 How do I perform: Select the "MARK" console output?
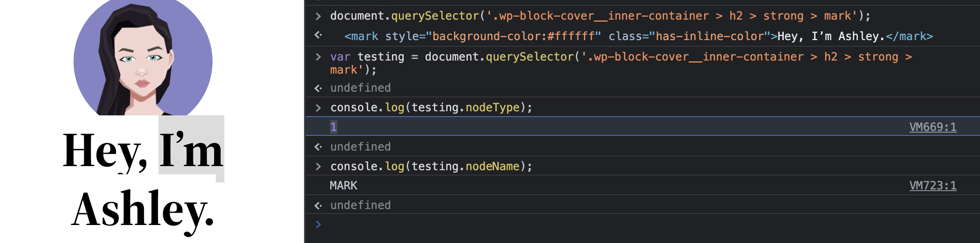click(343, 186)
